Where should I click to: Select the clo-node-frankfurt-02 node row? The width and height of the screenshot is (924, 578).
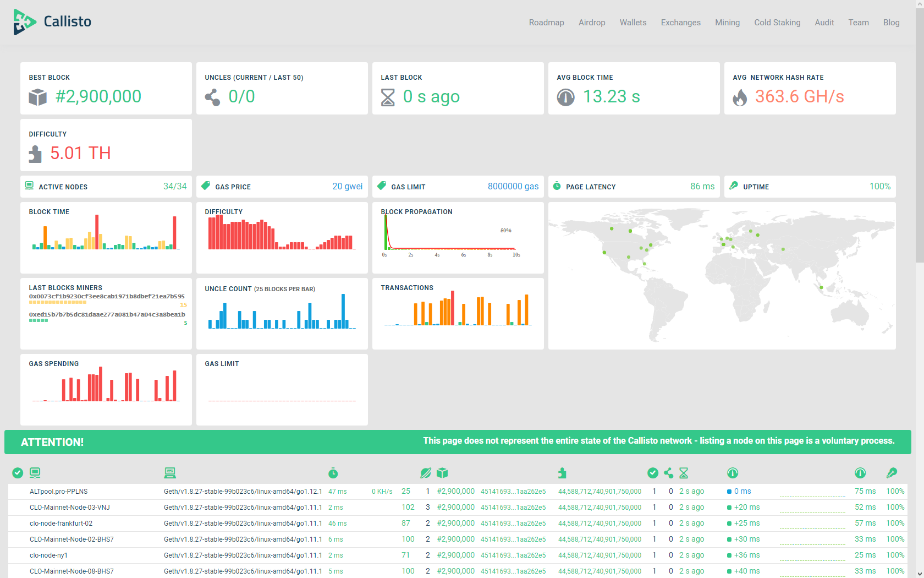[x=458, y=524]
